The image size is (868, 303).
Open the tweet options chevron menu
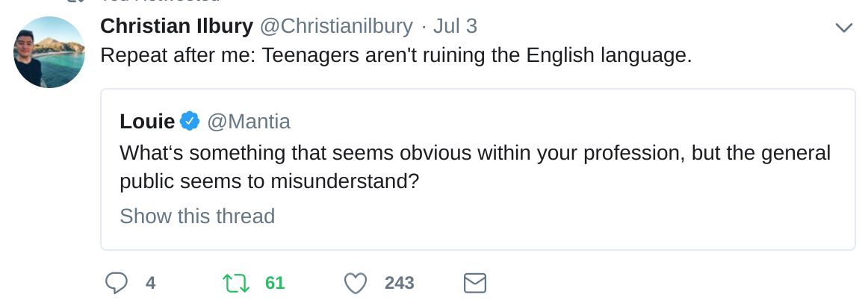pyautogui.click(x=843, y=28)
